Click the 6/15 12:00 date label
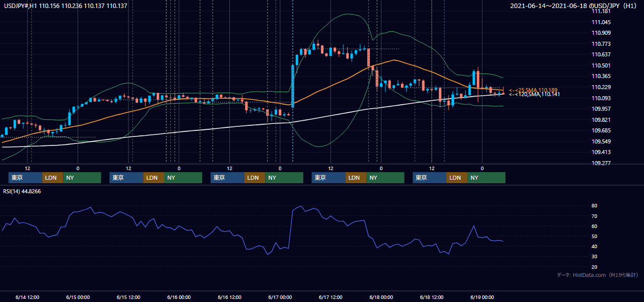 click(x=128, y=297)
